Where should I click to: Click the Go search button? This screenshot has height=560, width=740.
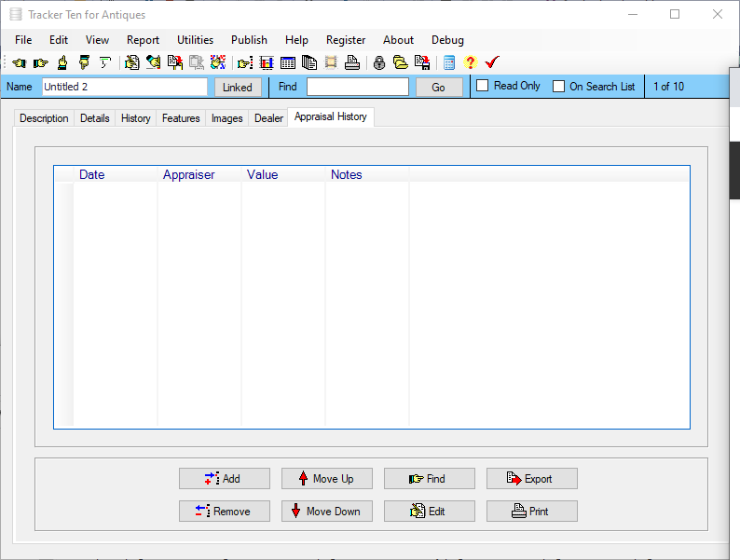[x=438, y=88]
